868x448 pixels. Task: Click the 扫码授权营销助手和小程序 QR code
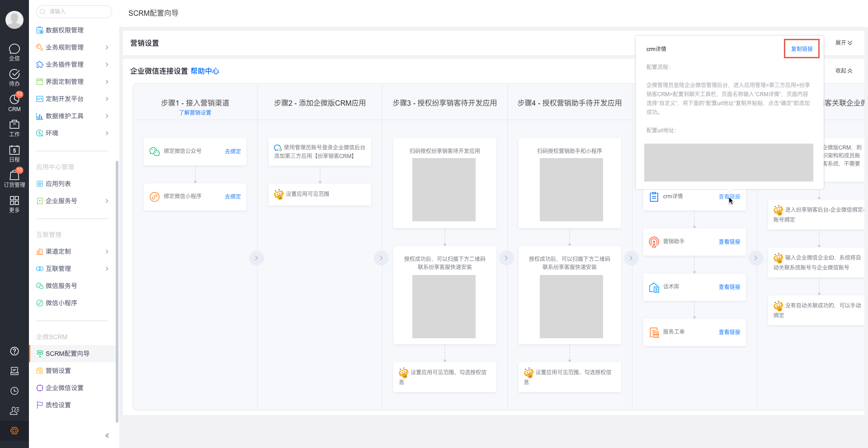pos(571,190)
